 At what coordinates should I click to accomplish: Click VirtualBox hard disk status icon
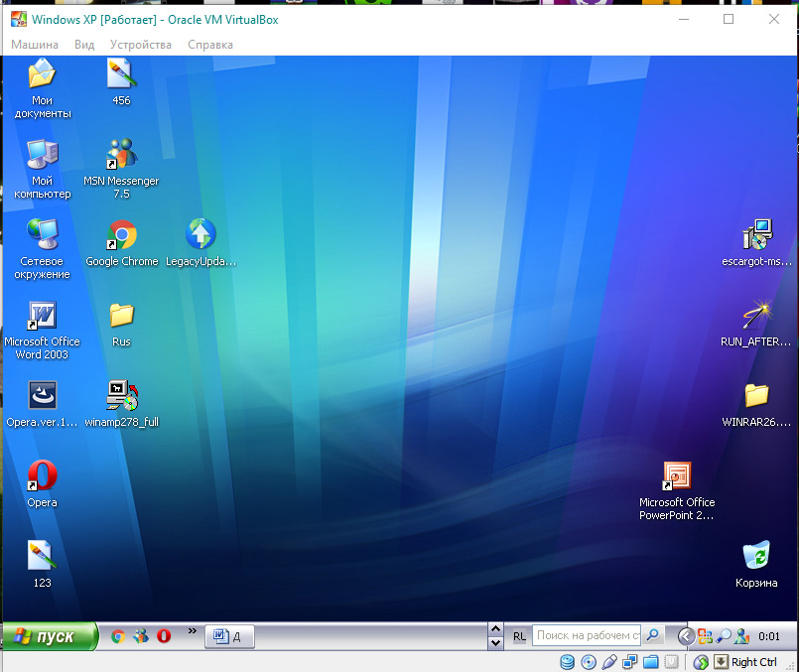567,662
